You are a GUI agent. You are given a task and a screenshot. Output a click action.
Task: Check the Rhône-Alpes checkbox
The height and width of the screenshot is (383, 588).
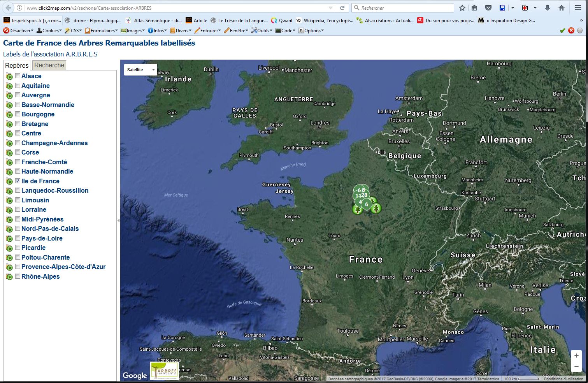(x=18, y=276)
